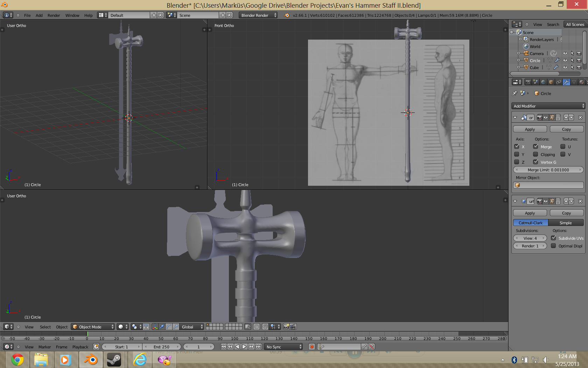
Task: Open the Modifiers properties tab (wrench icon)
Action: [x=566, y=82]
